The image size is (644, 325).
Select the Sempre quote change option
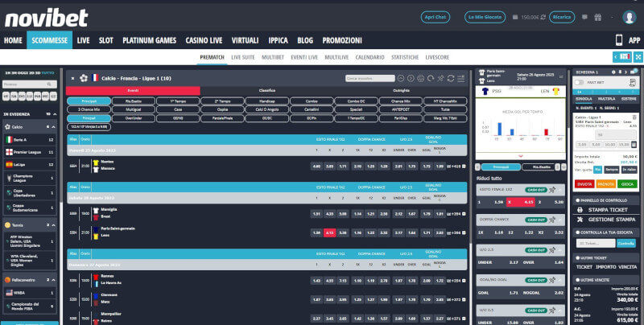[613, 170]
